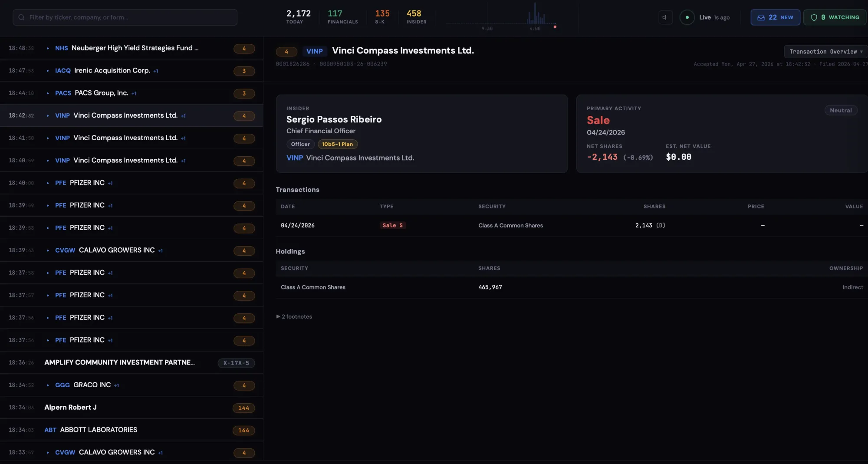Click the GGG ticker link

62,385
